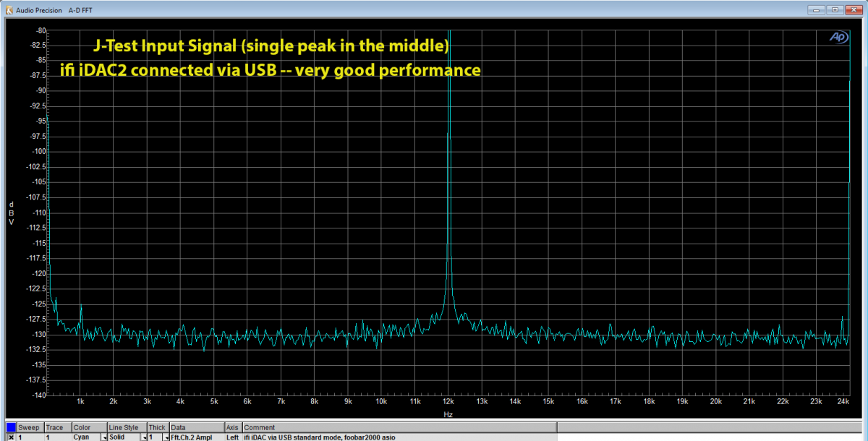
Task: Click the Axis column header
Action: click(x=233, y=427)
